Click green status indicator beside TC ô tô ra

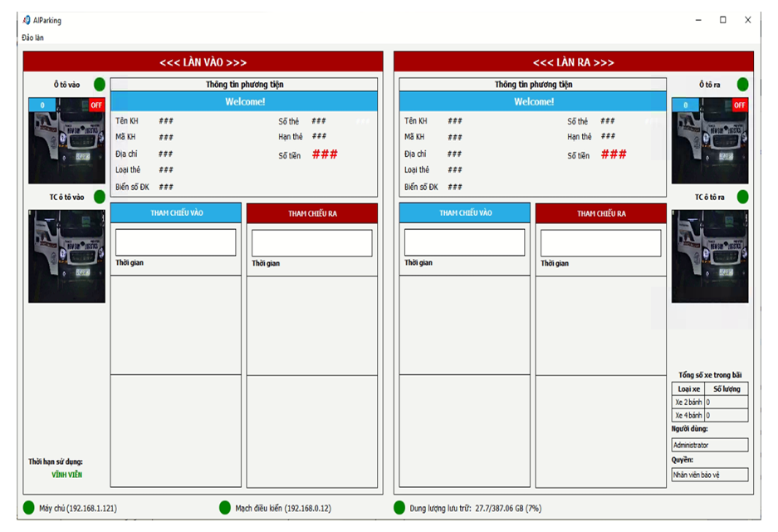(x=742, y=197)
